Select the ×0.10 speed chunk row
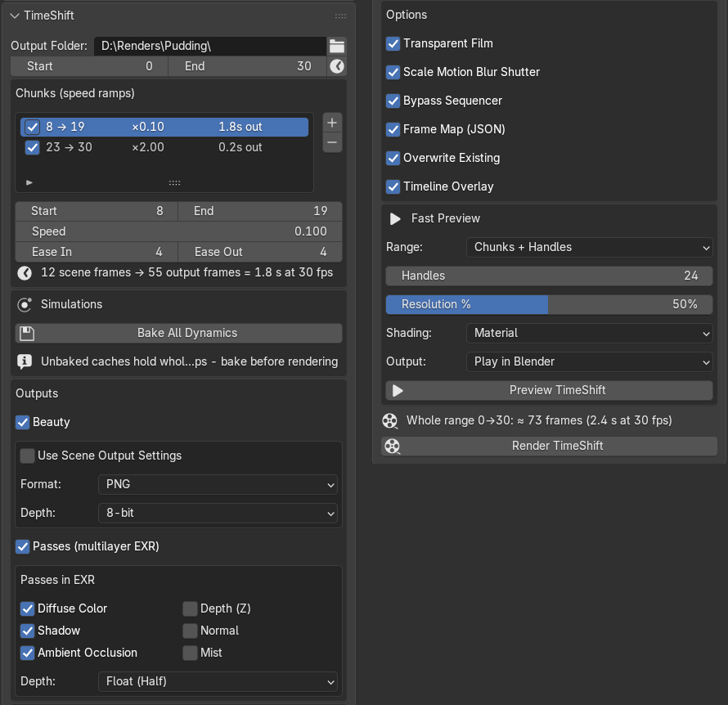728x705 pixels. [x=164, y=127]
